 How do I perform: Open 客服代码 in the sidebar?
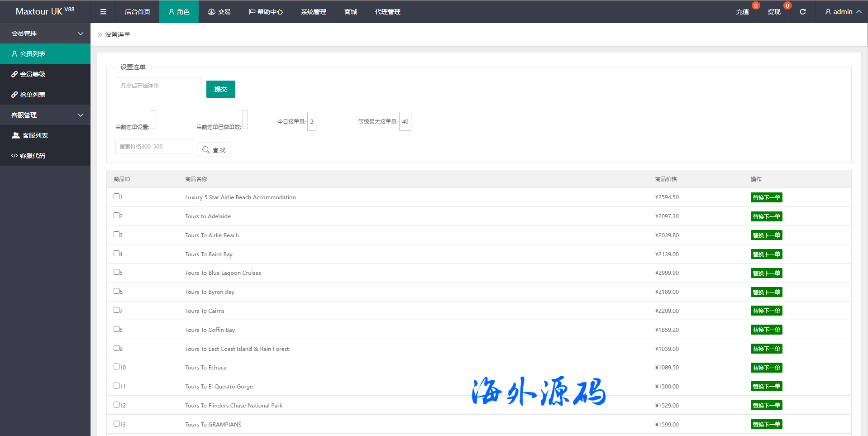tap(33, 156)
